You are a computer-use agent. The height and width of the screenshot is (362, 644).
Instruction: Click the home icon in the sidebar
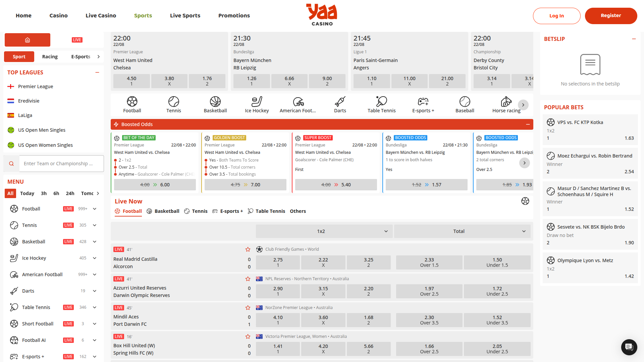[x=27, y=40]
